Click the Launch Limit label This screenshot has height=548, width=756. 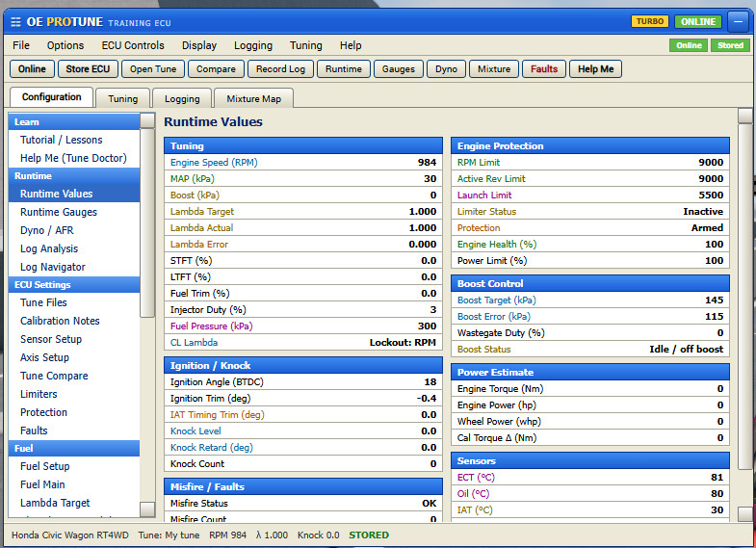pyautogui.click(x=484, y=196)
